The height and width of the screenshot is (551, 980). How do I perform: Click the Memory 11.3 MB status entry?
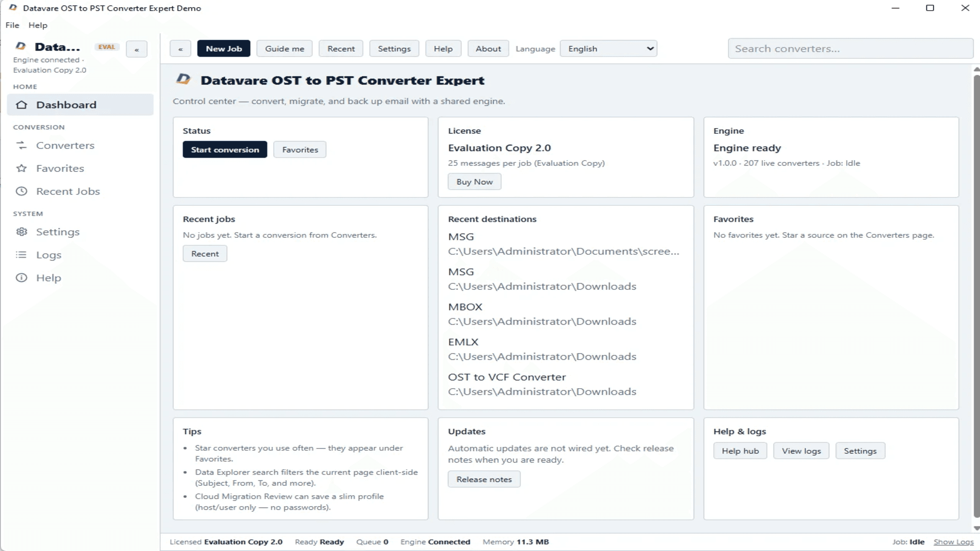(516, 542)
